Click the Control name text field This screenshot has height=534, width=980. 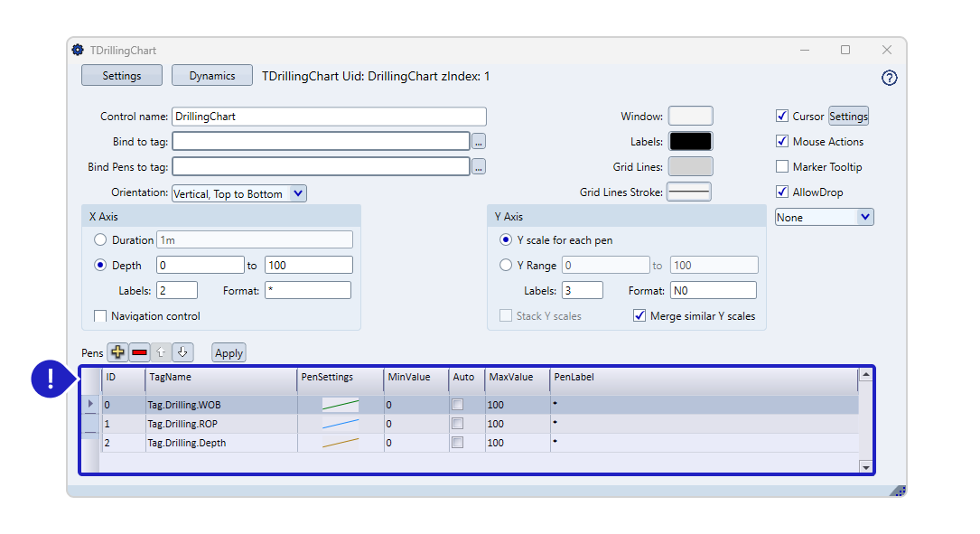pyautogui.click(x=329, y=117)
